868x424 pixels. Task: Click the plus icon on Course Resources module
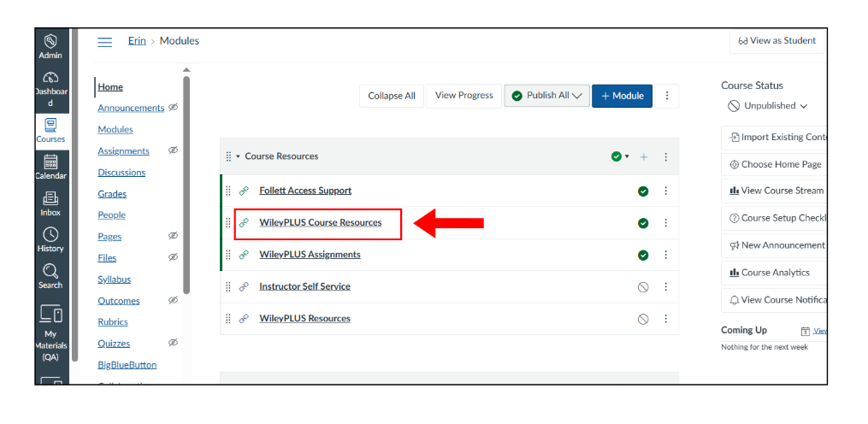coord(644,157)
